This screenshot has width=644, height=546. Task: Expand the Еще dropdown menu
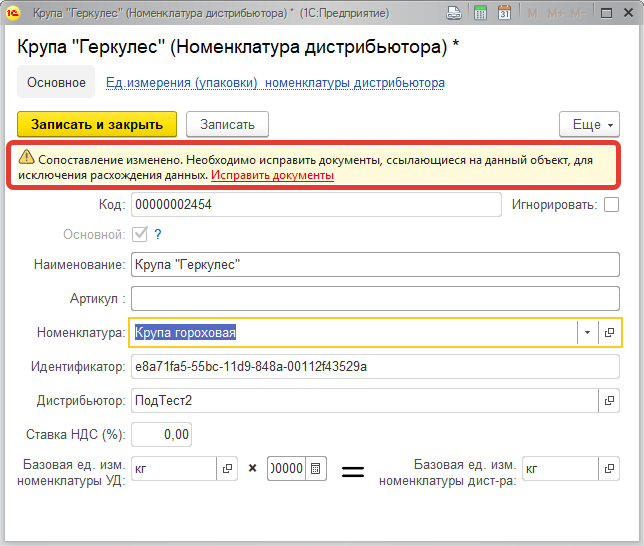click(x=589, y=124)
